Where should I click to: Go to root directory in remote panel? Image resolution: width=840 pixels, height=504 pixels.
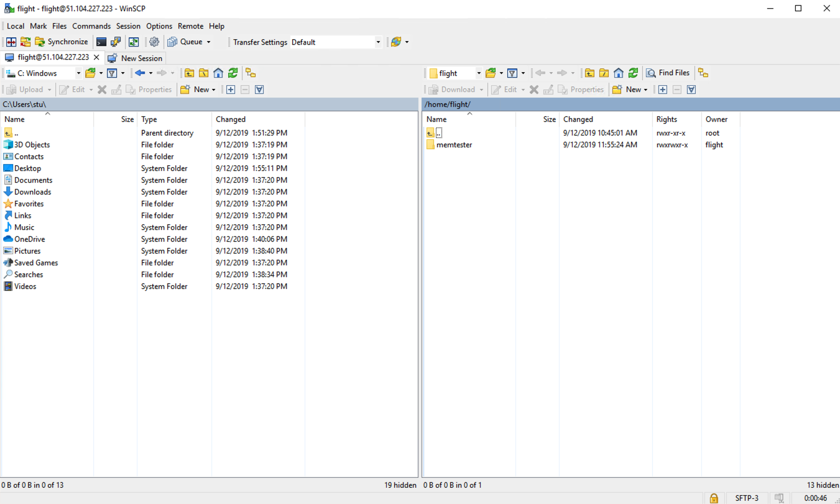[x=604, y=73]
